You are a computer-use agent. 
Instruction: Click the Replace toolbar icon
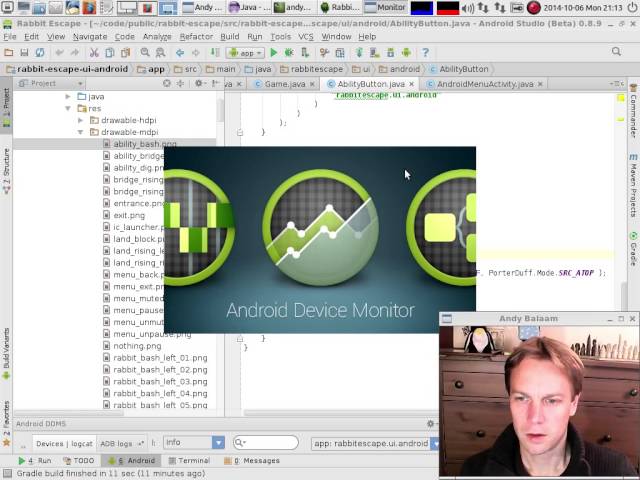[x=160, y=53]
